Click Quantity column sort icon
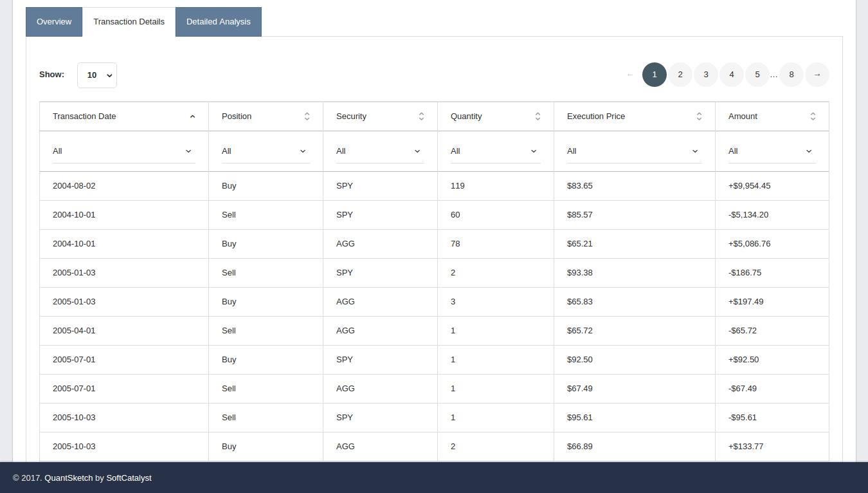868x493 pixels. coord(538,116)
